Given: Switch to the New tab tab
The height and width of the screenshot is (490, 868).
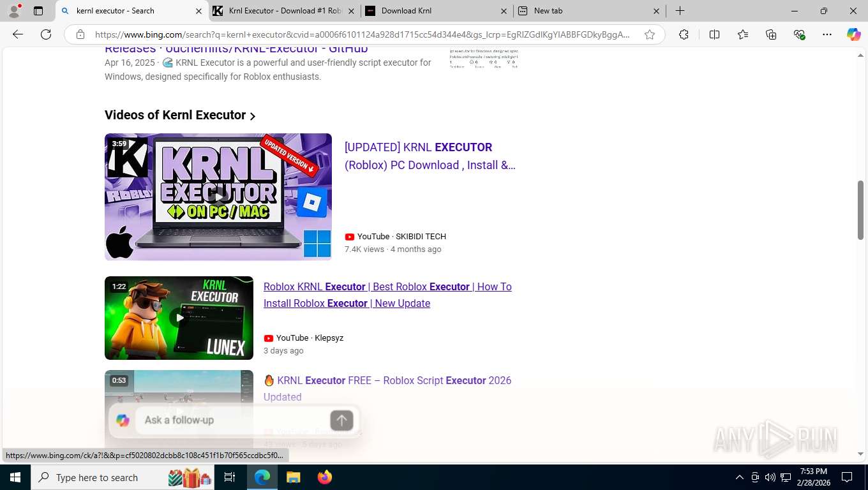Looking at the screenshot, I should [590, 11].
